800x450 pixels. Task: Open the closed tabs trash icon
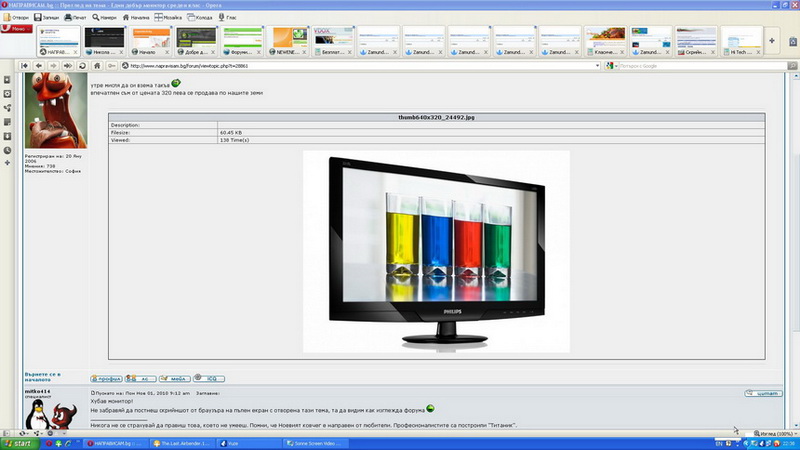coord(793,42)
